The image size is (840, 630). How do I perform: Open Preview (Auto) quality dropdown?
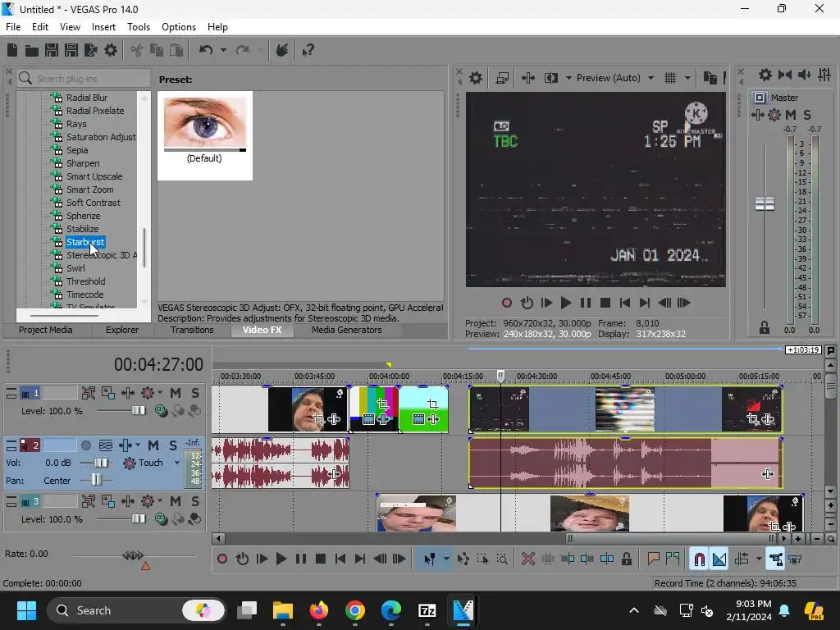651,78
